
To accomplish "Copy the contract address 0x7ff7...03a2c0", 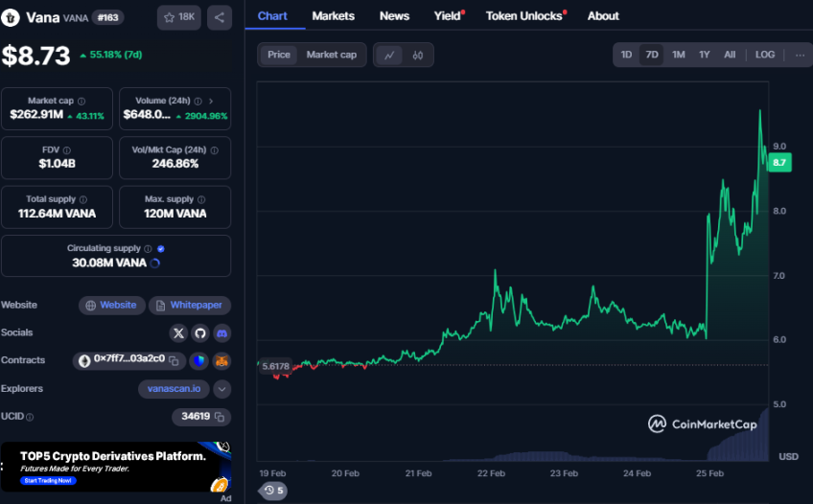I will click(x=174, y=360).
